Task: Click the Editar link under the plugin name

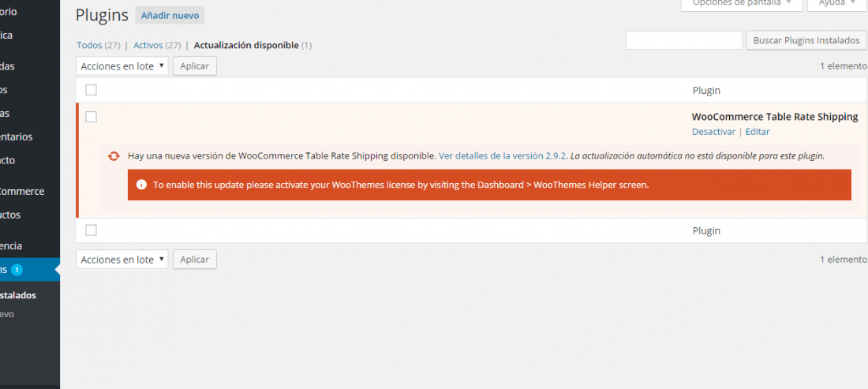Action: (x=758, y=132)
